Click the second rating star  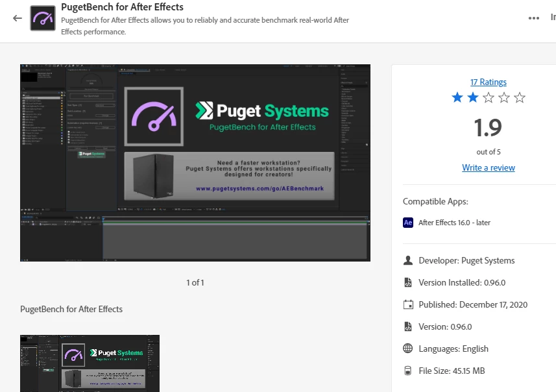click(473, 97)
